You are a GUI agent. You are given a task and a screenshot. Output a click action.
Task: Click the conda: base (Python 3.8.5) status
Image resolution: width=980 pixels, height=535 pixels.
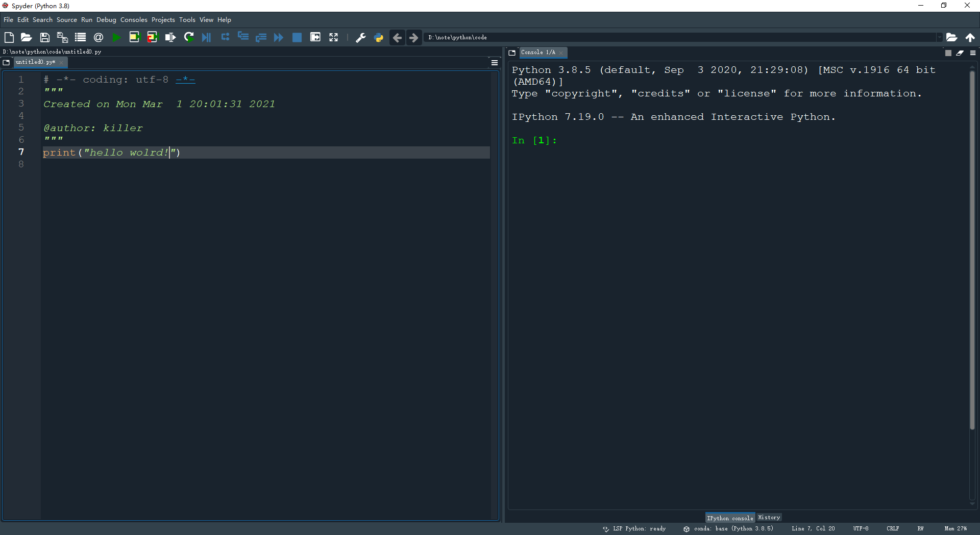coord(728,529)
